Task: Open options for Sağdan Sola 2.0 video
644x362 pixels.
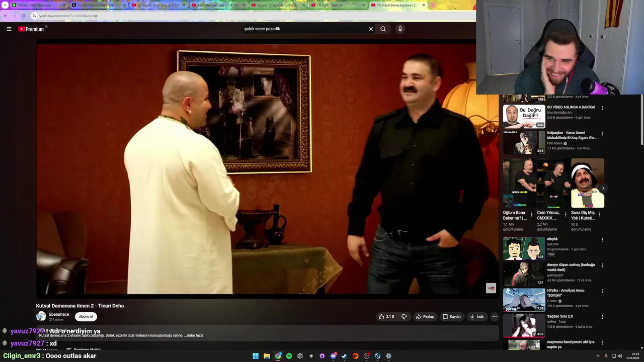Action: pyautogui.click(x=602, y=318)
